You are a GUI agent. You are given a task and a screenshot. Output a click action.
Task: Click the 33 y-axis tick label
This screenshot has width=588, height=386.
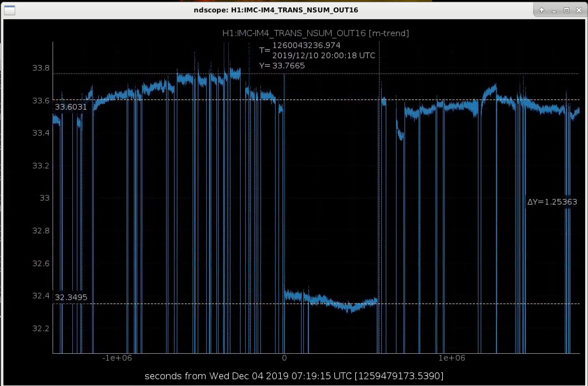coord(45,198)
